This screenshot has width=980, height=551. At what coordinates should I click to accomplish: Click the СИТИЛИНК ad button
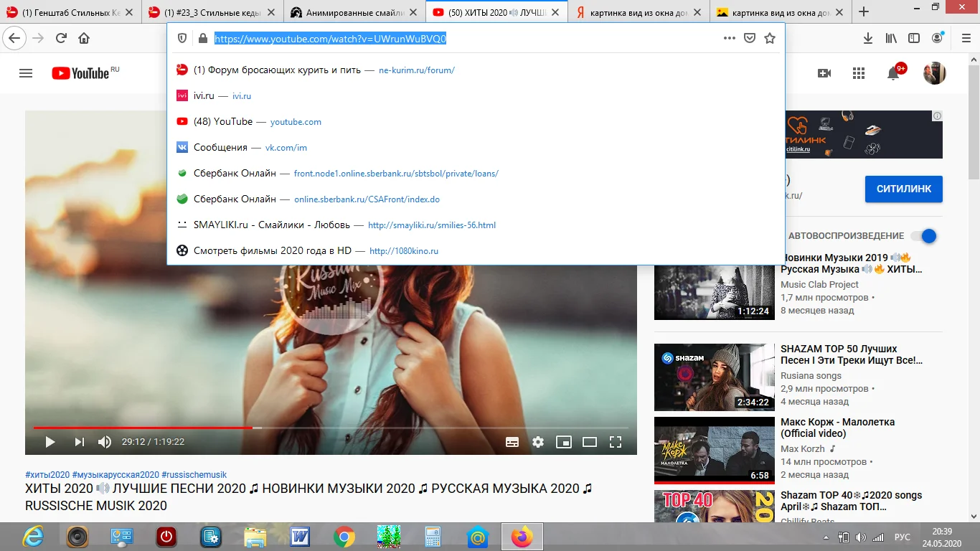(903, 189)
